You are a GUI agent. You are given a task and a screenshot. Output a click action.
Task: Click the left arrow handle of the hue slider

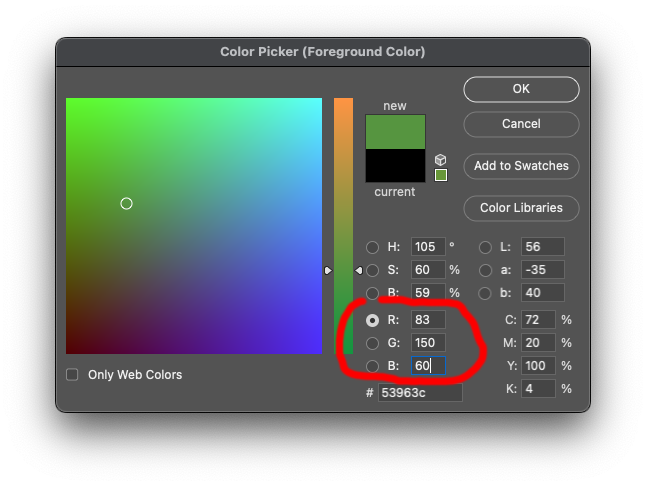(x=328, y=270)
